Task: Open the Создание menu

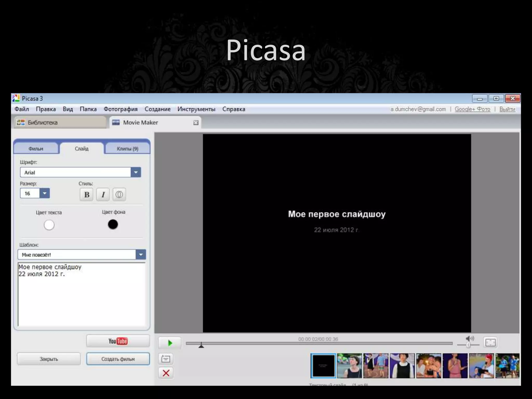Action: [x=157, y=109]
